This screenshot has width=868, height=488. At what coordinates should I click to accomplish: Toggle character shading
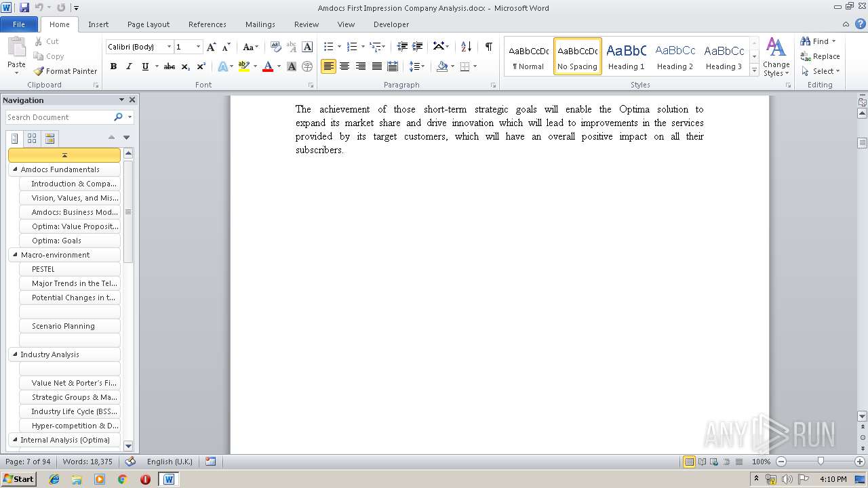(x=292, y=66)
